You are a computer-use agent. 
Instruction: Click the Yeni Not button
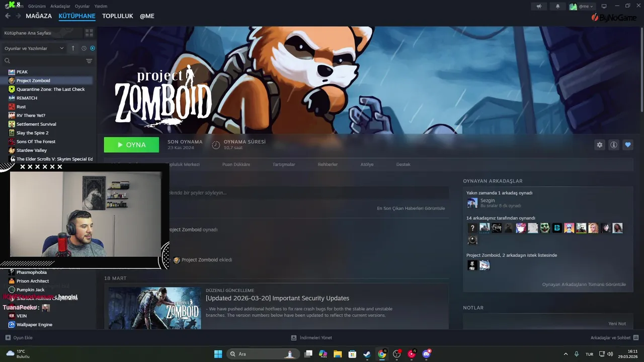click(x=617, y=324)
